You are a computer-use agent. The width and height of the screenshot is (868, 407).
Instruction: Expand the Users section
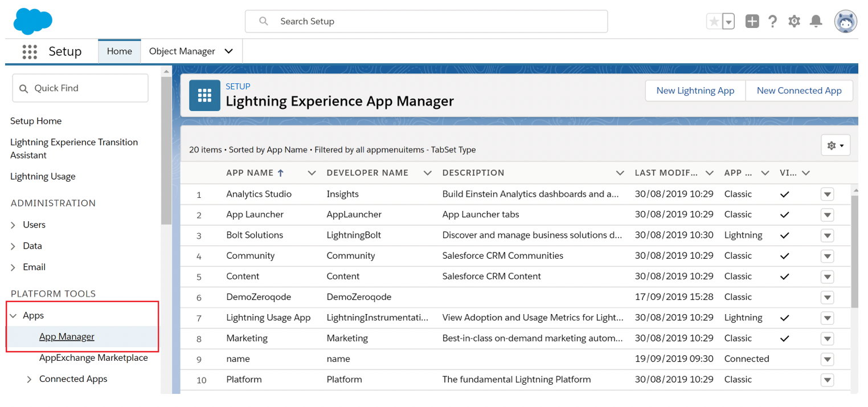coord(13,225)
